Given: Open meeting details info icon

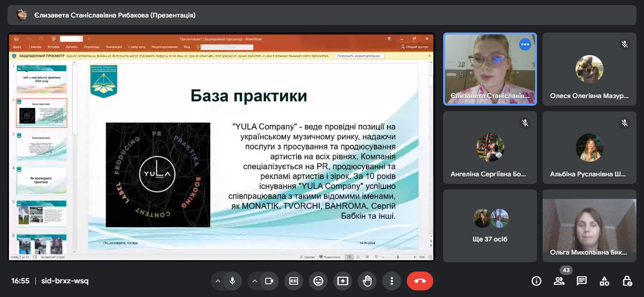Looking at the screenshot, I should [536, 281].
